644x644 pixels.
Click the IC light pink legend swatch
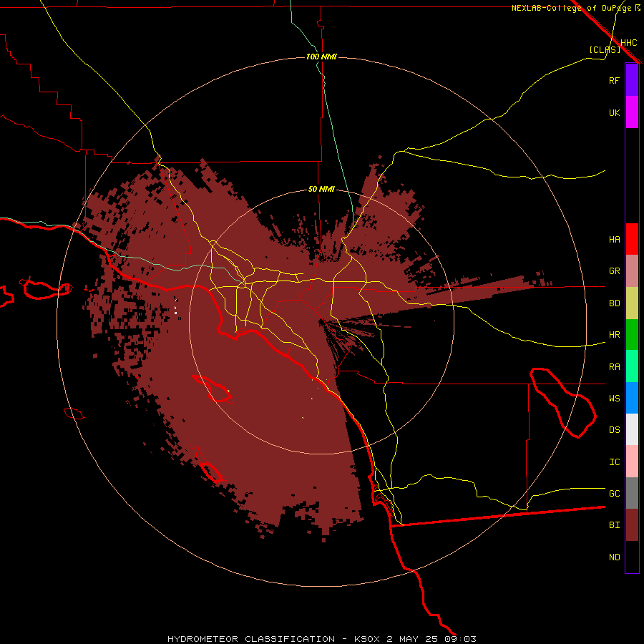[x=632, y=462]
